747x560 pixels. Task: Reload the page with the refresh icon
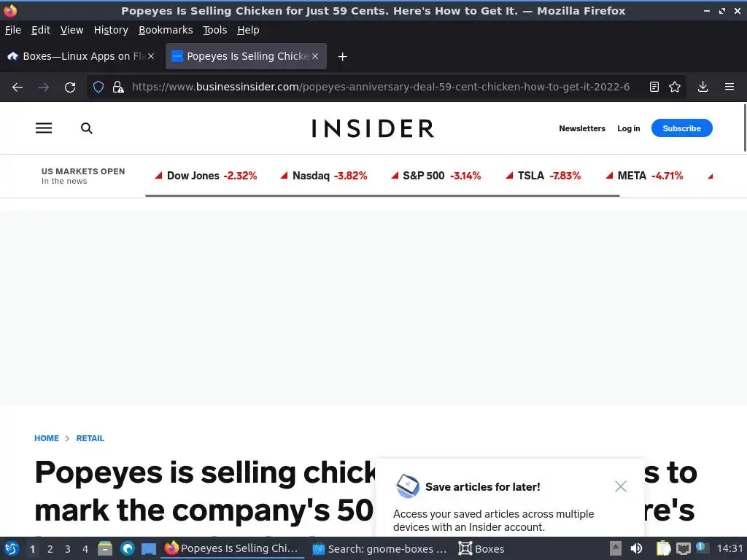point(70,87)
